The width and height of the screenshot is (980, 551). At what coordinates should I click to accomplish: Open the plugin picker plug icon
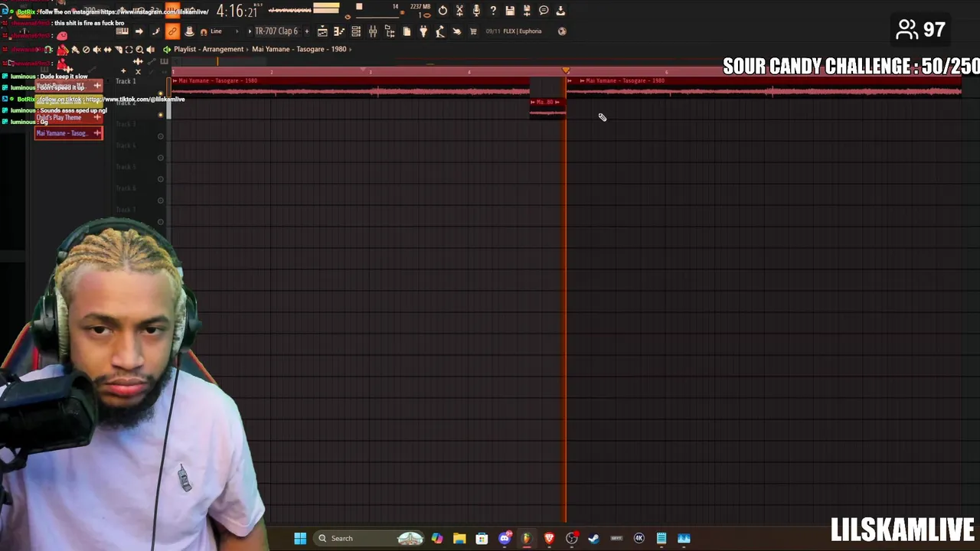coord(423,31)
